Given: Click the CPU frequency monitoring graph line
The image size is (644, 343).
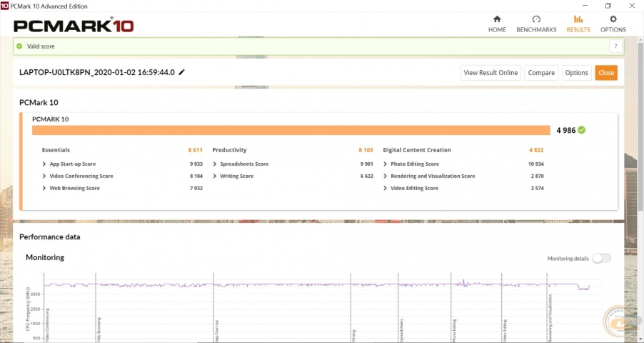Looking at the screenshot, I should (x=316, y=284).
